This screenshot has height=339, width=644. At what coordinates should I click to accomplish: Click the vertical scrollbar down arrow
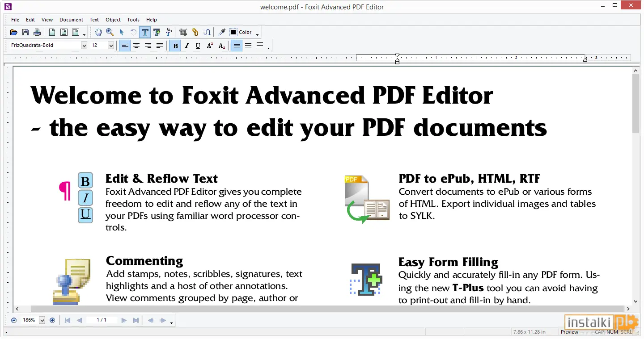(636, 301)
